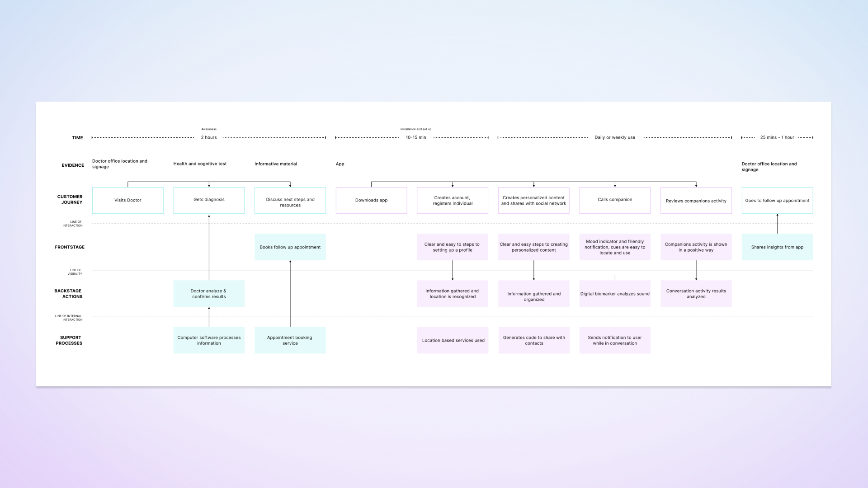Click the Downloads app step

point(371,200)
